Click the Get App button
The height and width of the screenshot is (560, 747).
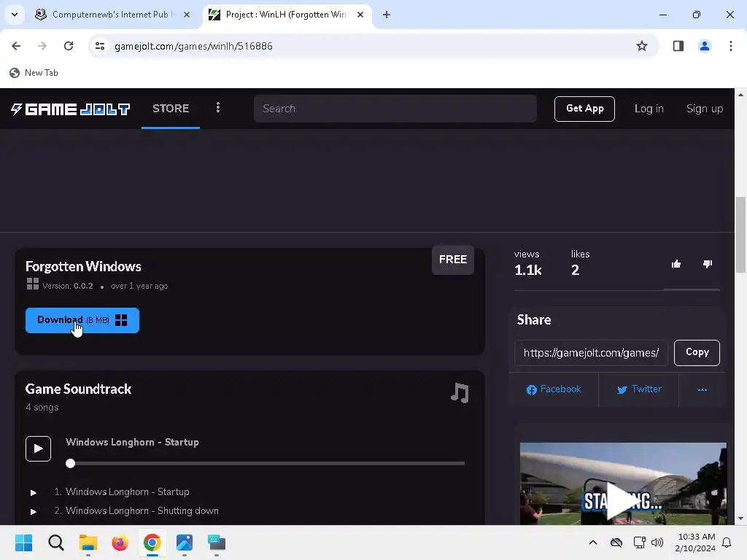pyautogui.click(x=584, y=109)
